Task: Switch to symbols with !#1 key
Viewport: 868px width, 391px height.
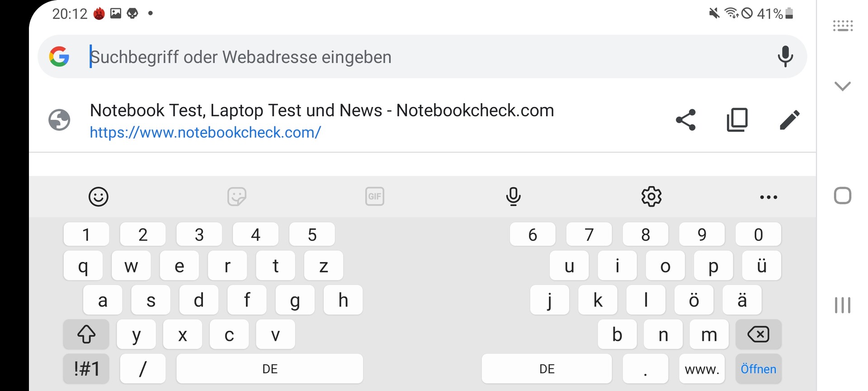Action: (86, 369)
